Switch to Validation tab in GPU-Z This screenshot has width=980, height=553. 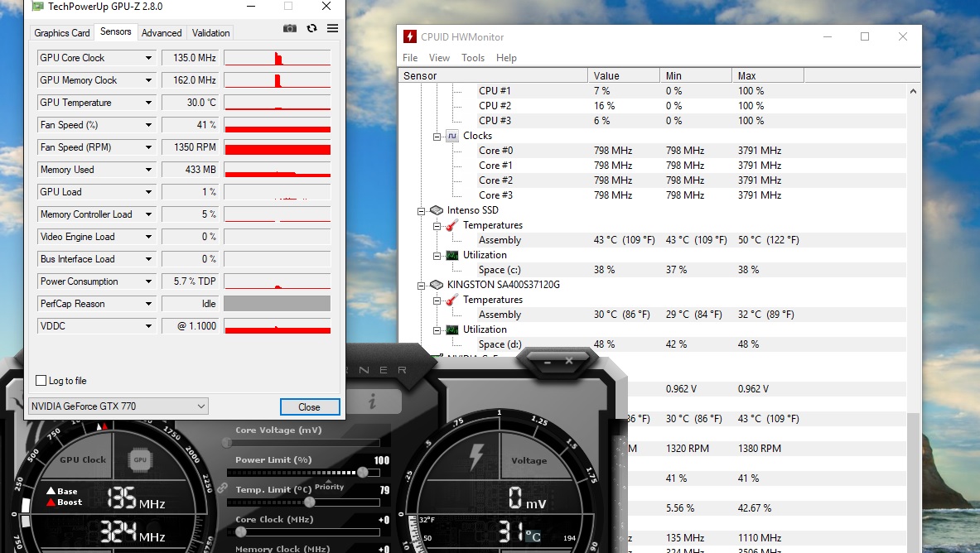[x=210, y=32]
